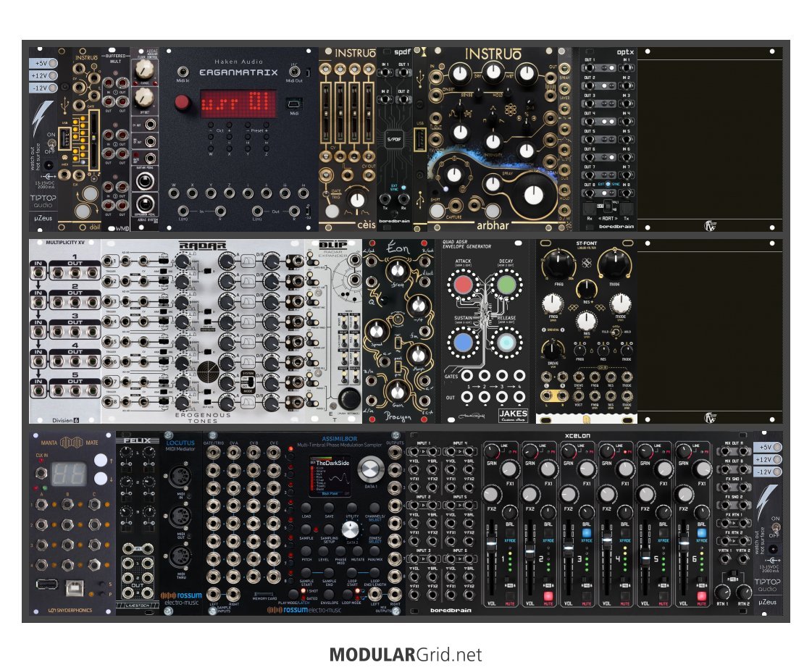Click the memory card slot on Assimil8or

click(264, 594)
